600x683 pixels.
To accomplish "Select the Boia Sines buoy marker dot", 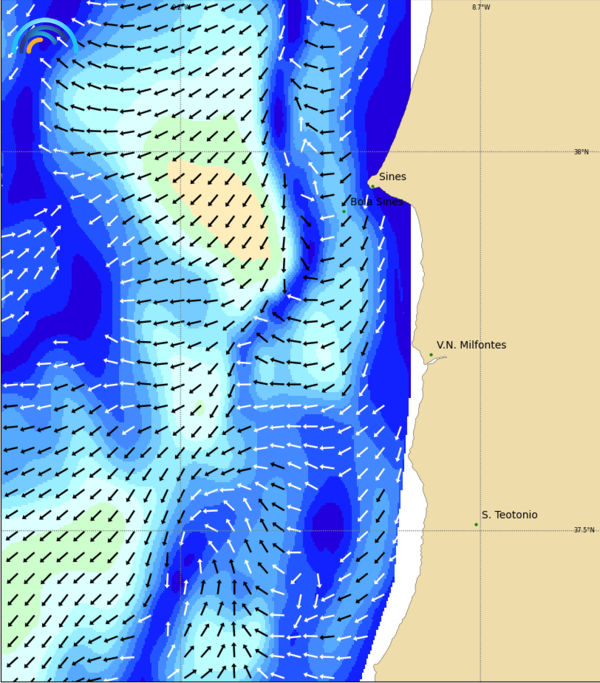I will tap(344, 211).
